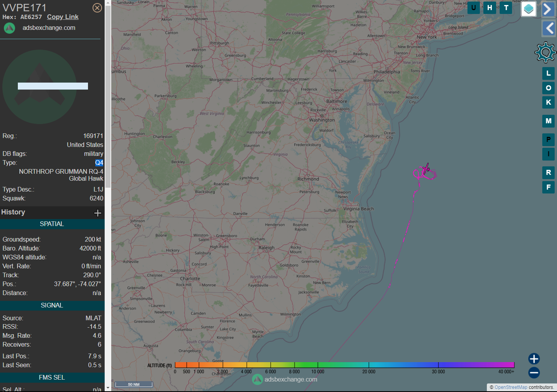The width and height of the screenshot is (557, 392).
Task: Click the position coordinates 37.687°, -74.027°
Action: click(78, 284)
